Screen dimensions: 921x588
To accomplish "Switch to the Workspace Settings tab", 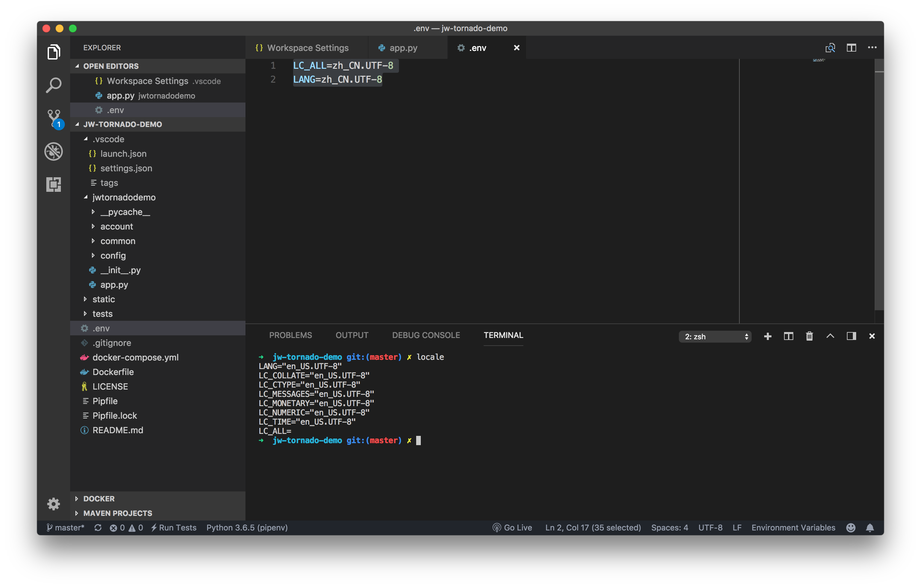I will [x=307, y=47].
